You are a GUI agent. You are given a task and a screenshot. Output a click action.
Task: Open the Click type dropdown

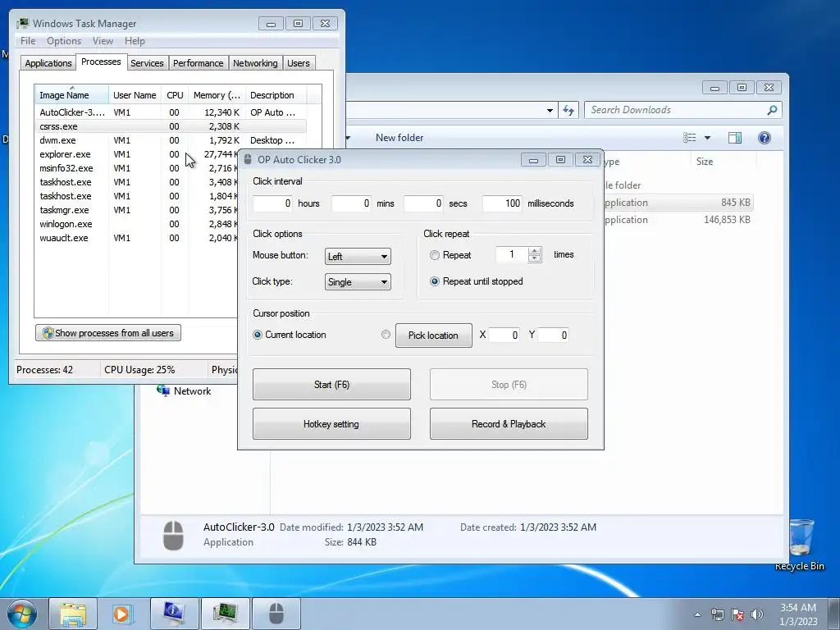358,282
